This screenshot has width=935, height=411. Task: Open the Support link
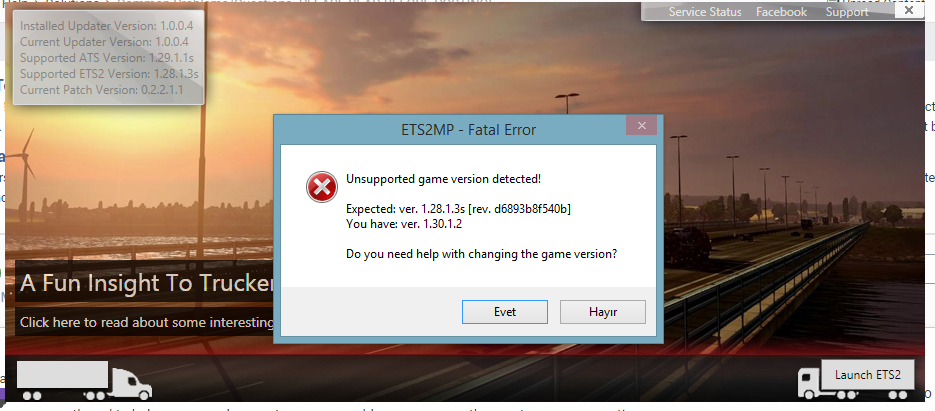point(847,12)
